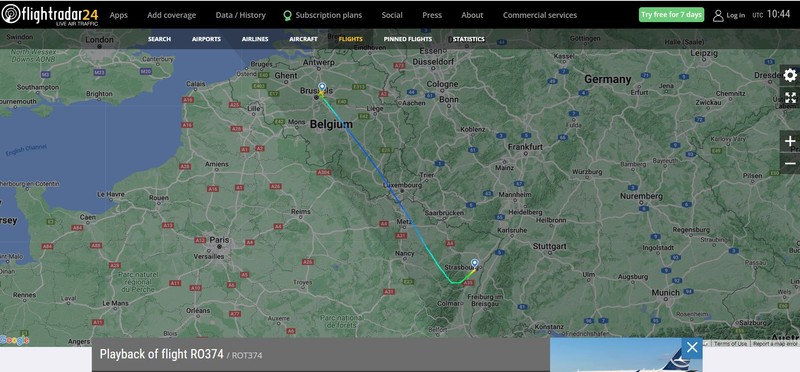This screenshot has width=800, height=372.
Task: Click the aircraft icon near Brussels
Action: coord(321,94)
